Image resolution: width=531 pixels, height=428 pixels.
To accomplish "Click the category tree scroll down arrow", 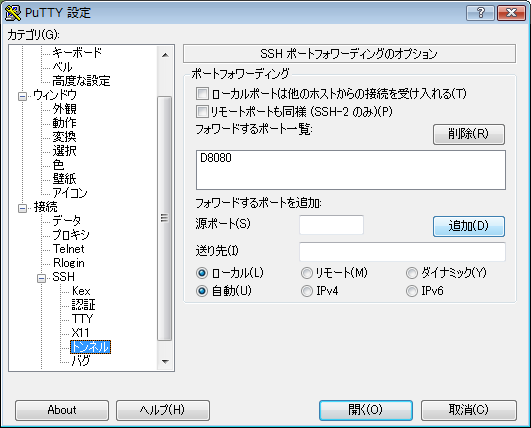I will tap(165, 361).
